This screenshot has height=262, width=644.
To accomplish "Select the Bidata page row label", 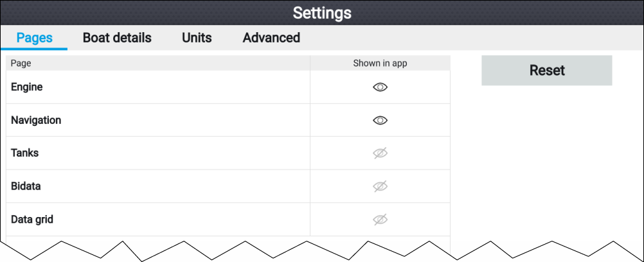I will [26, 186].
